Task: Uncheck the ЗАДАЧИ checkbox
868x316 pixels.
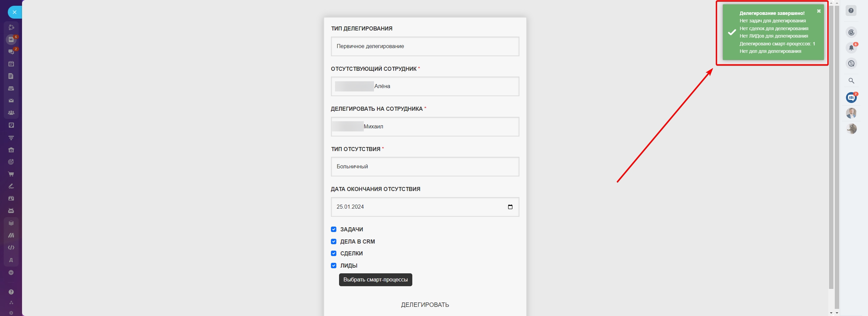Action: (334, 229)
